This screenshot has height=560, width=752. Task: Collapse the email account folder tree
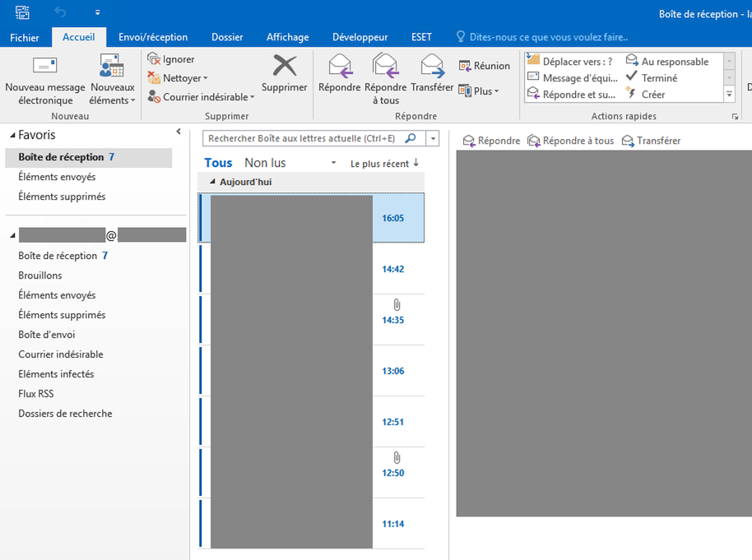pos(12,235)
